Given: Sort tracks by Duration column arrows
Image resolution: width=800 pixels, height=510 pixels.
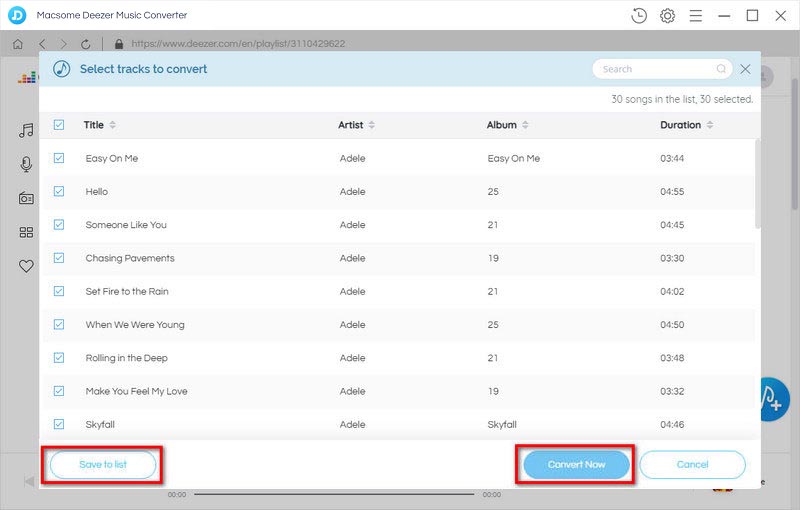Looking at the screenshot, I should [710, 125].
